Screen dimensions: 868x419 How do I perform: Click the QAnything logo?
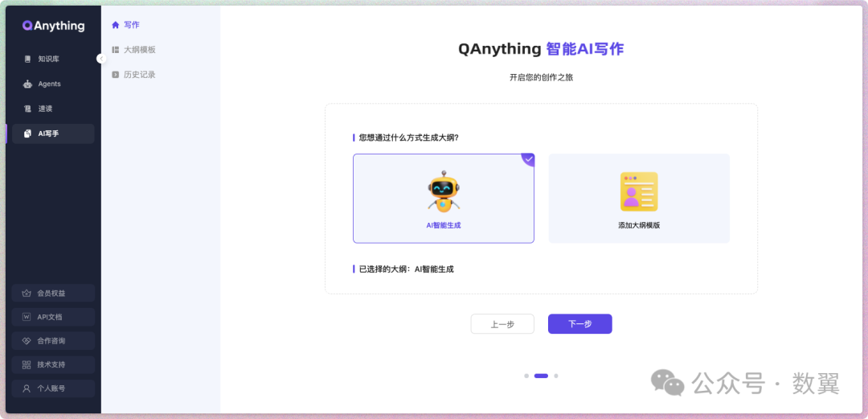coord(54,26)
